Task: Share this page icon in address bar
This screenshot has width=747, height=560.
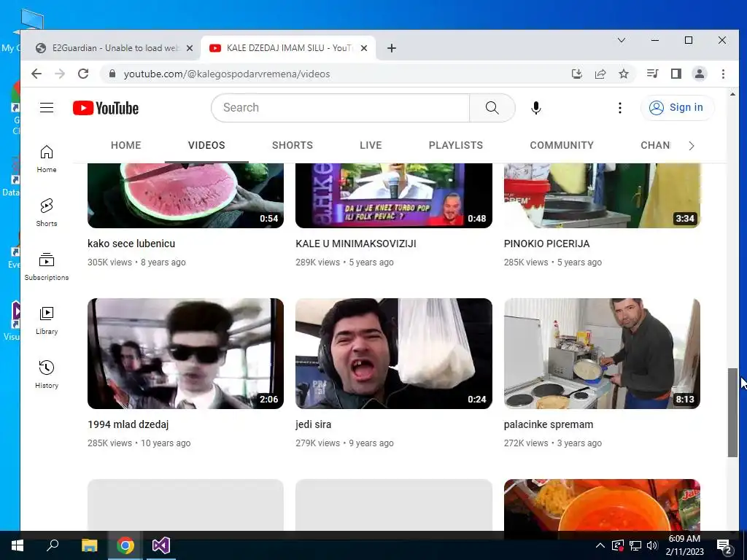Action: tap(600, 74)
